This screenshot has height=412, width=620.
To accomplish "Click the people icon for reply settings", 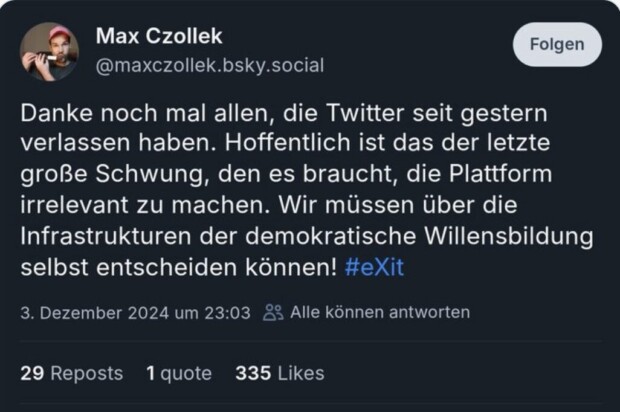I will (273, 312).
